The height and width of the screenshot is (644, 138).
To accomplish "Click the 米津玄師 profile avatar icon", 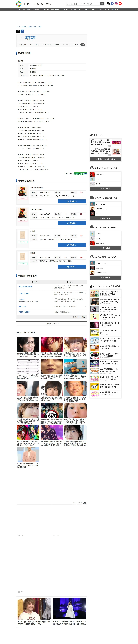I will click(x=21, y=38).
